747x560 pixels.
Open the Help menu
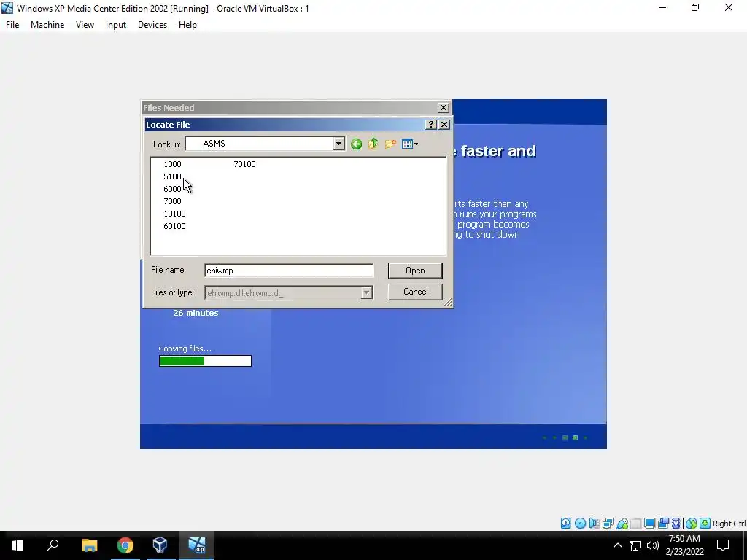click(187, 25)
